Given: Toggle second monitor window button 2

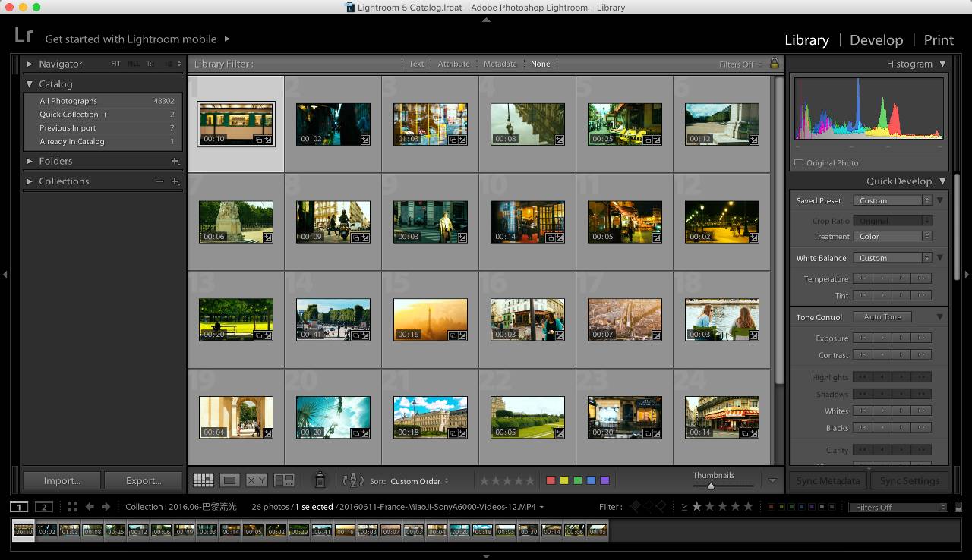Looking at the screenshot, I should point(44,507).
